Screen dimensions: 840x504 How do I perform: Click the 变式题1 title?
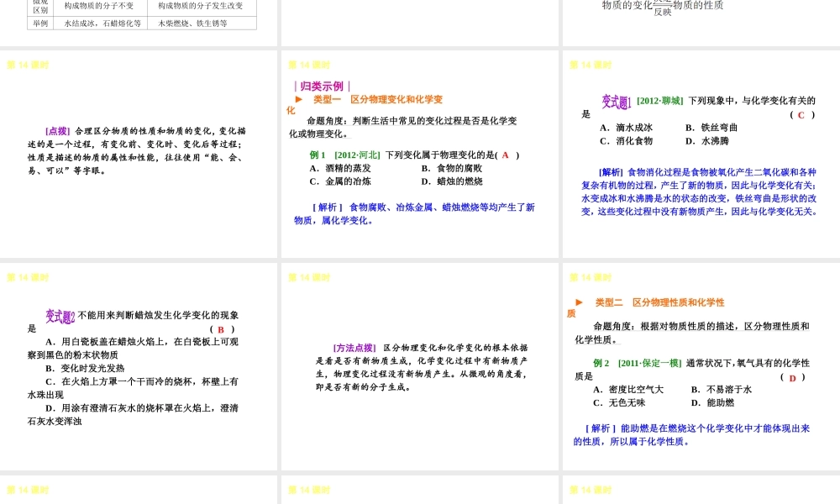616,102
